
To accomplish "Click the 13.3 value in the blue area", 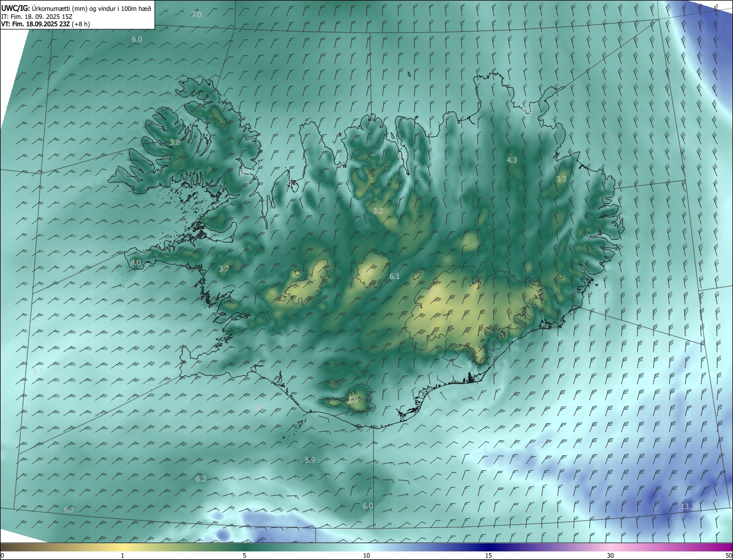I will point(688,506).
